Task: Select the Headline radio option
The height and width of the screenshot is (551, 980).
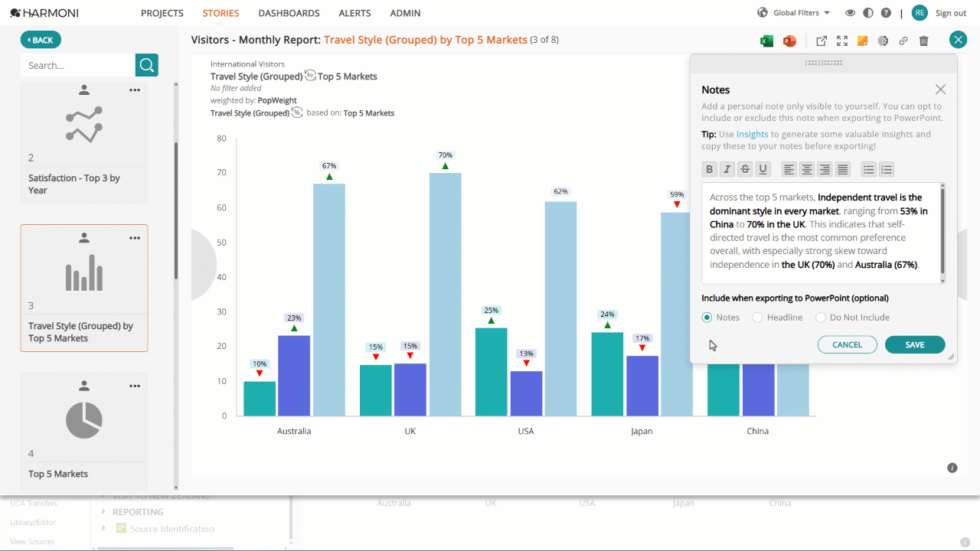Action: click(757, 318)
